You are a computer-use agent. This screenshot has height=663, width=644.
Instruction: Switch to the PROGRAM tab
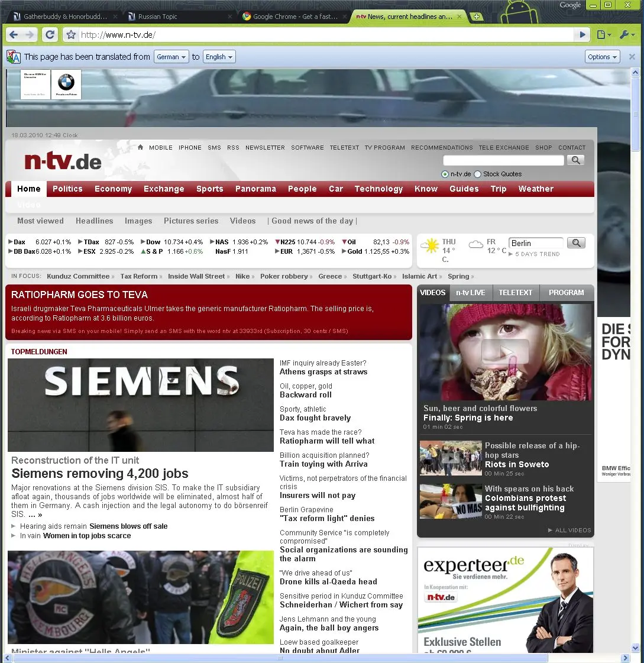coord(566,293)
